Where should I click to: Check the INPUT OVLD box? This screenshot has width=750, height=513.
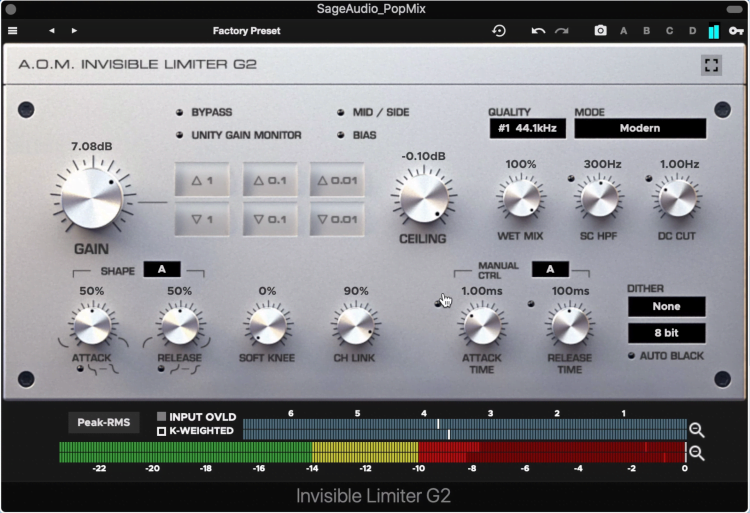[x=162, y=416]
